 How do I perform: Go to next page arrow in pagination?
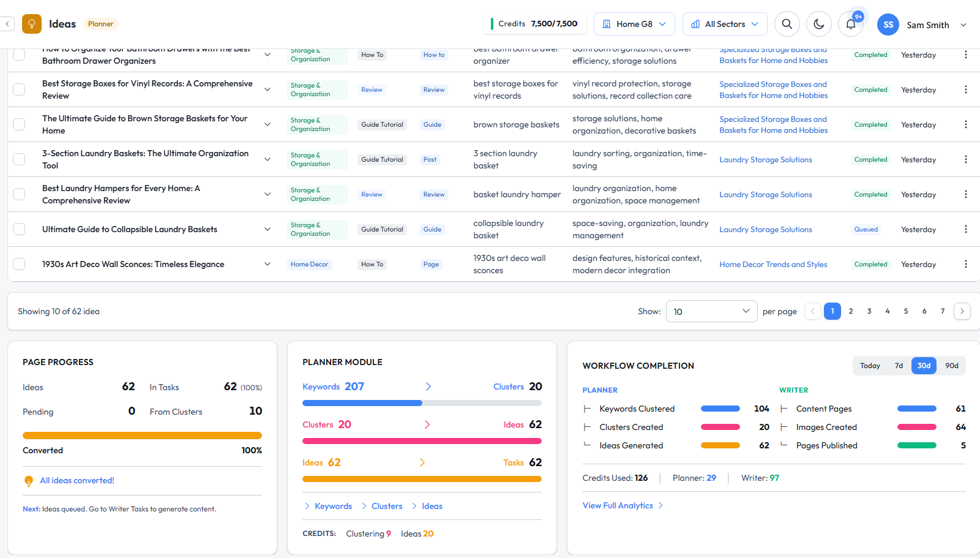coord(962,311)
